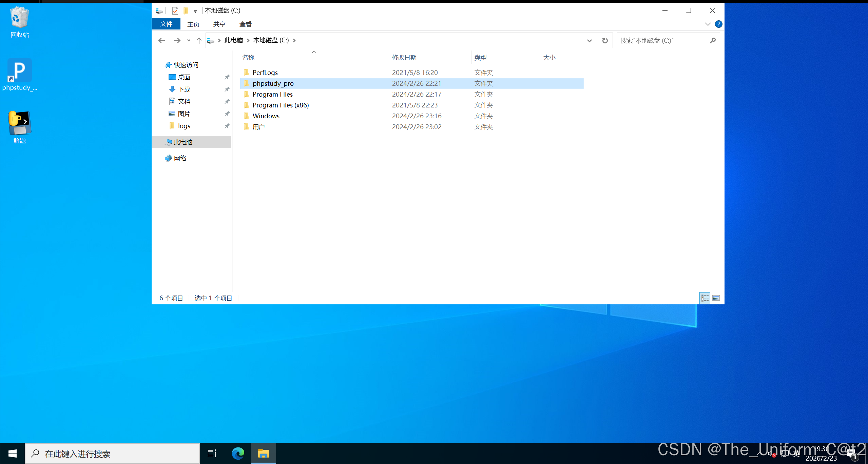Click the search magnifier icon

[x=713, y=41]
